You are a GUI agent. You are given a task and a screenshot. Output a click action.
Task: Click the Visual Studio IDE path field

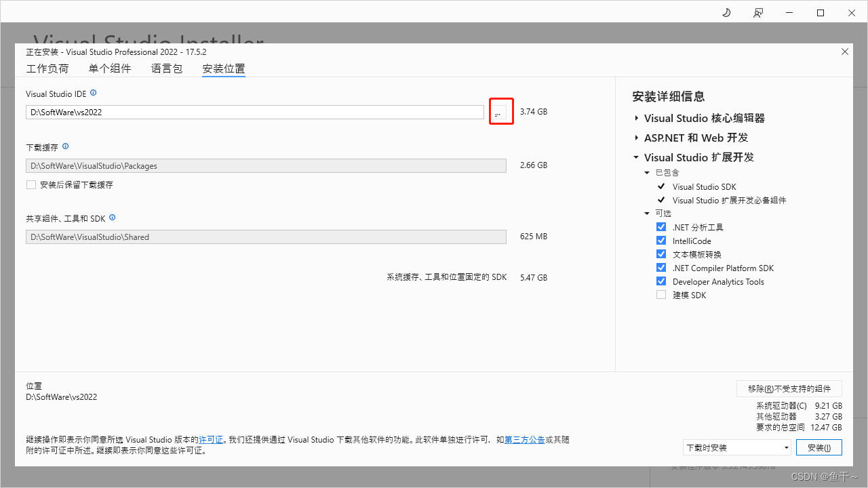point(255,112)
